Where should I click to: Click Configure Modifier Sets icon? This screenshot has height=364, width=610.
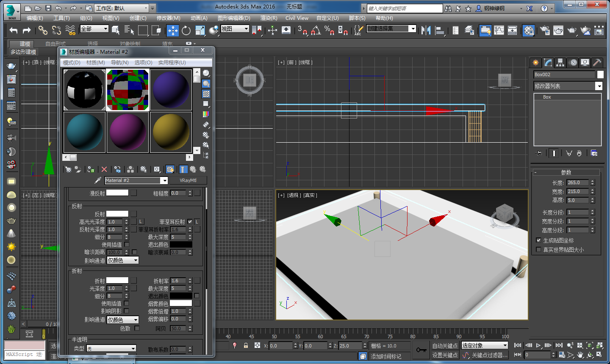click(x=594, y=153)
